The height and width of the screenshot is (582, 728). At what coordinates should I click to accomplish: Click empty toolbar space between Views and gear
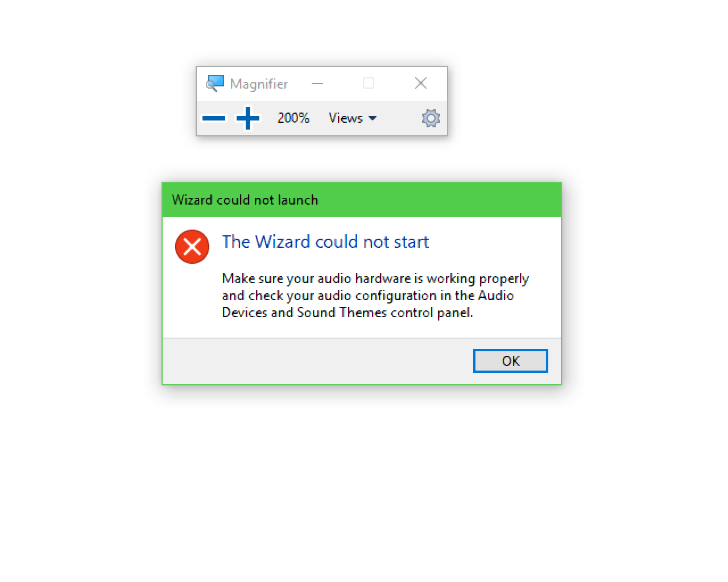[399, 118]
